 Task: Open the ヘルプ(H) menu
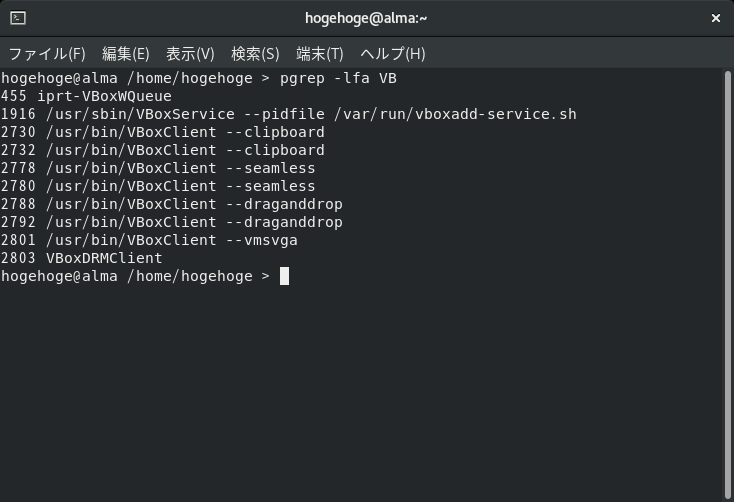[x=392, y=54]
